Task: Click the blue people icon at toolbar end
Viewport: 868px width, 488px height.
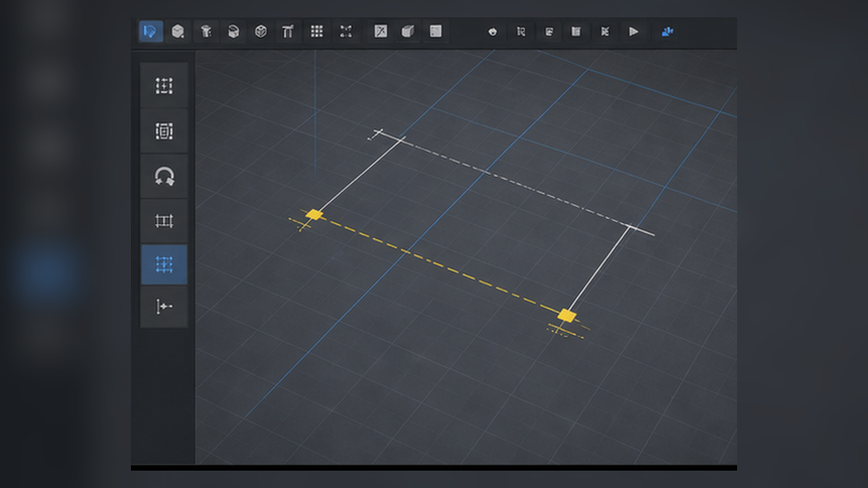Action: (667, 31)
